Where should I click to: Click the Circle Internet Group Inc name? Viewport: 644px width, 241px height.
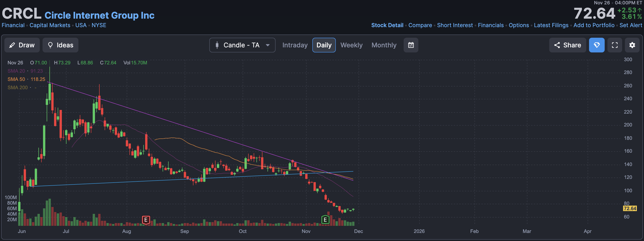(100, 15)
